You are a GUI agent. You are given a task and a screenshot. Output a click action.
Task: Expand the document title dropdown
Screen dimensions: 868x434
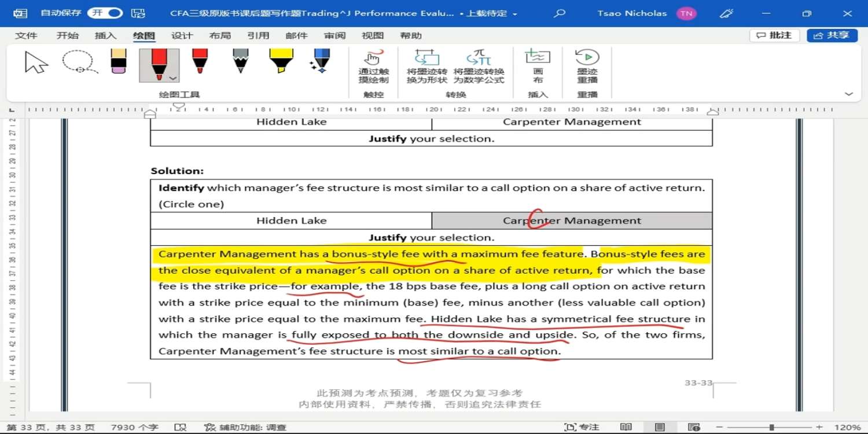[514, 14]
